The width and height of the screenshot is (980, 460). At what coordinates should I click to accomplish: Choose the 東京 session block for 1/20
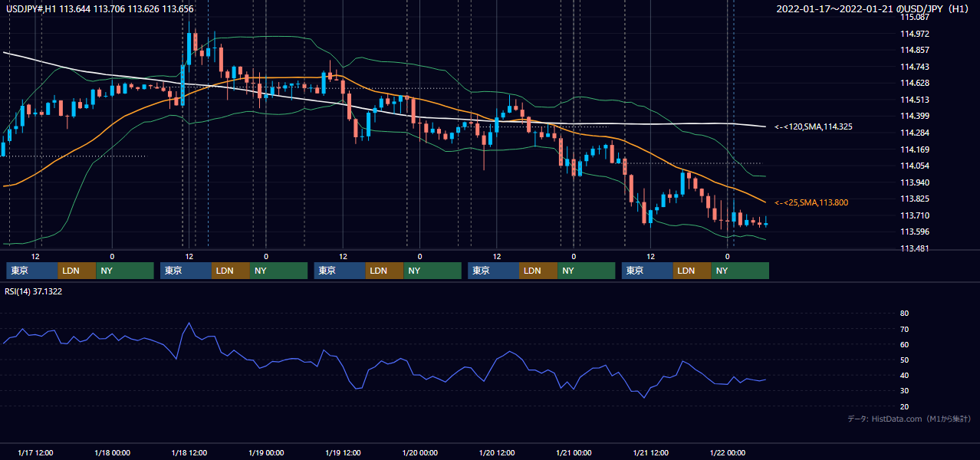494,271
